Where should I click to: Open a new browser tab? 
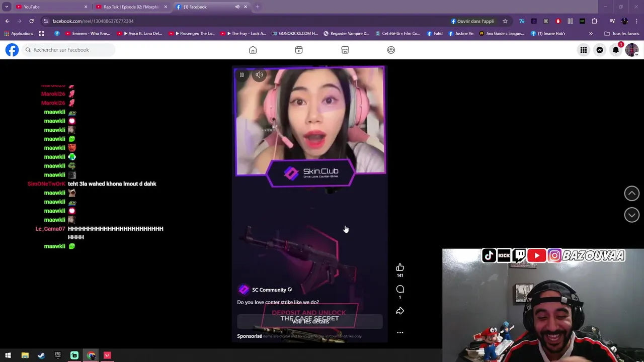tap(257, 7)
